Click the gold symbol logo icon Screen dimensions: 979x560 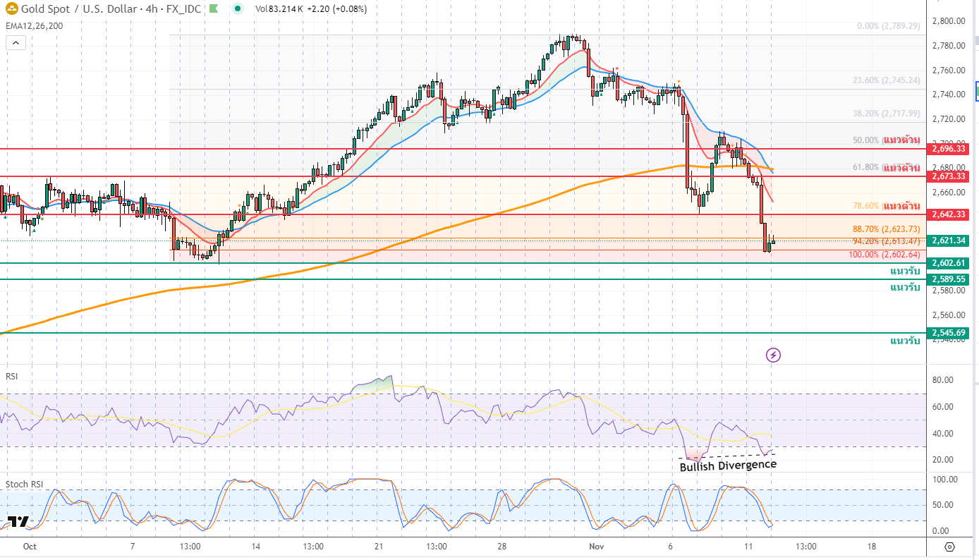11,9
